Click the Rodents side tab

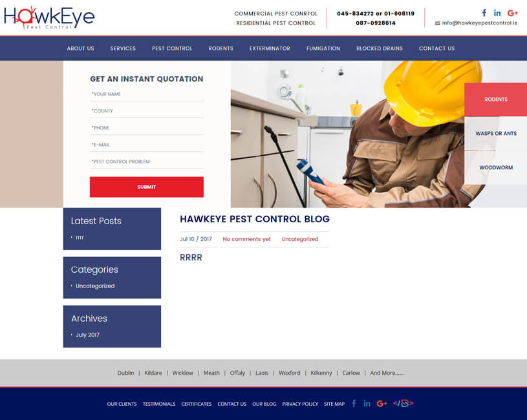click(496, 100)
